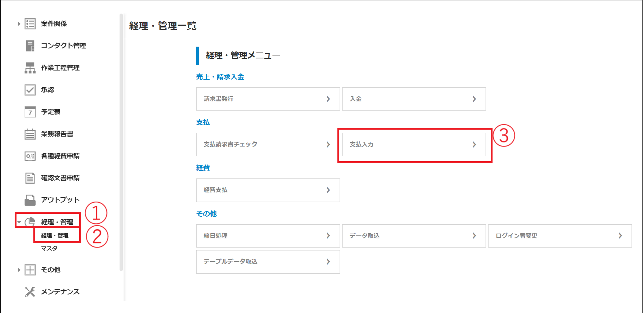Click the sidebar vertical scrollbar
This screenshot has width=644, height=314.
click(x=121, y=142)
